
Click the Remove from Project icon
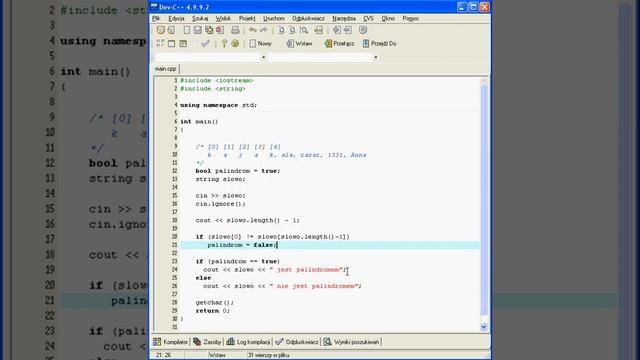click(348, 30)
